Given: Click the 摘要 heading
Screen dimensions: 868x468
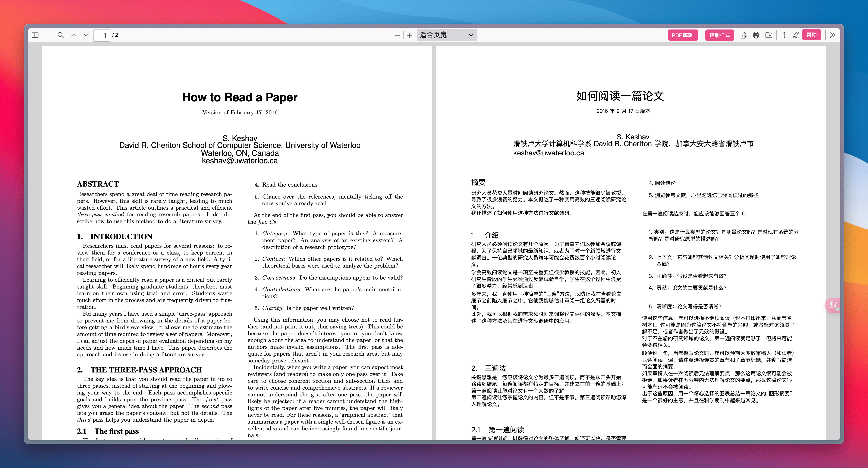Looking at the screenshot, I should pos(478,182).
